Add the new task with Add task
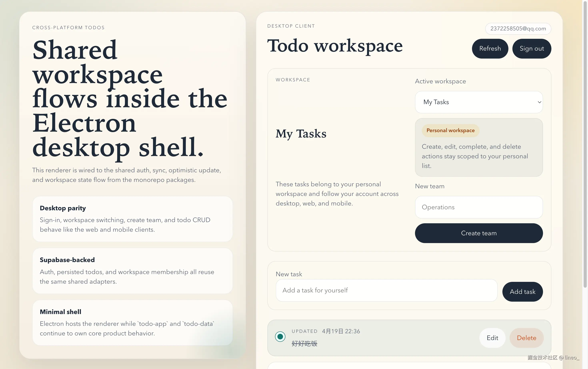Screen dimensions: 588x369 click(522, 292)
